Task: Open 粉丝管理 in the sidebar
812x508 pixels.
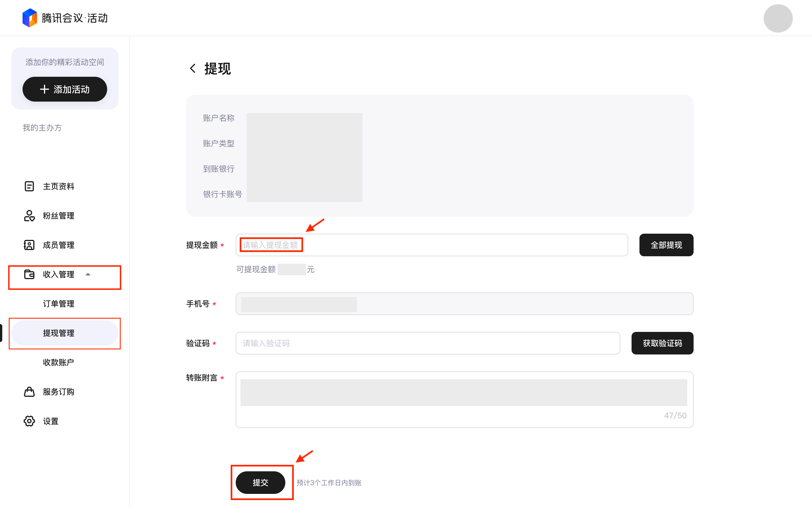Action: pyautogui.click(x=65, y=216)
